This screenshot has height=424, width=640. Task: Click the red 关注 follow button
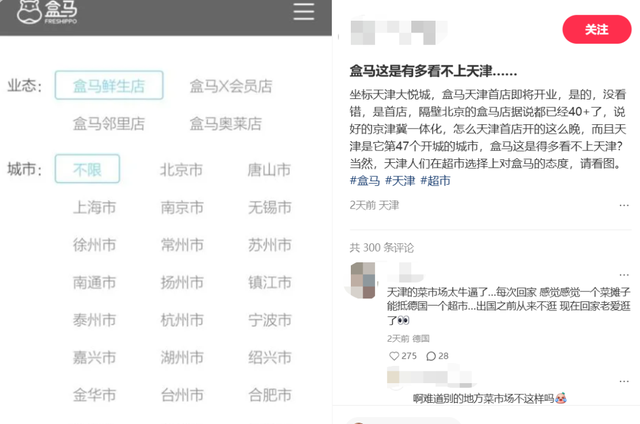(x=597, y=29)
